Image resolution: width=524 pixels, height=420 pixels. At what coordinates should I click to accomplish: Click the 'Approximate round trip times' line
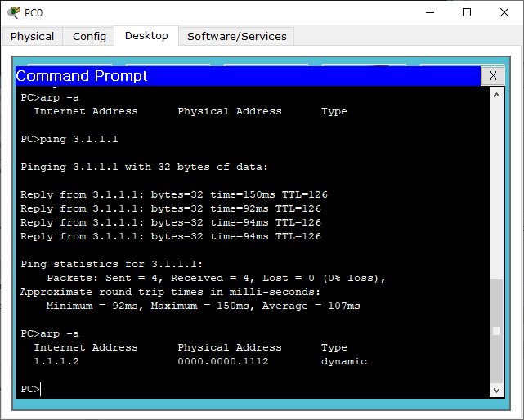[170, 292]
